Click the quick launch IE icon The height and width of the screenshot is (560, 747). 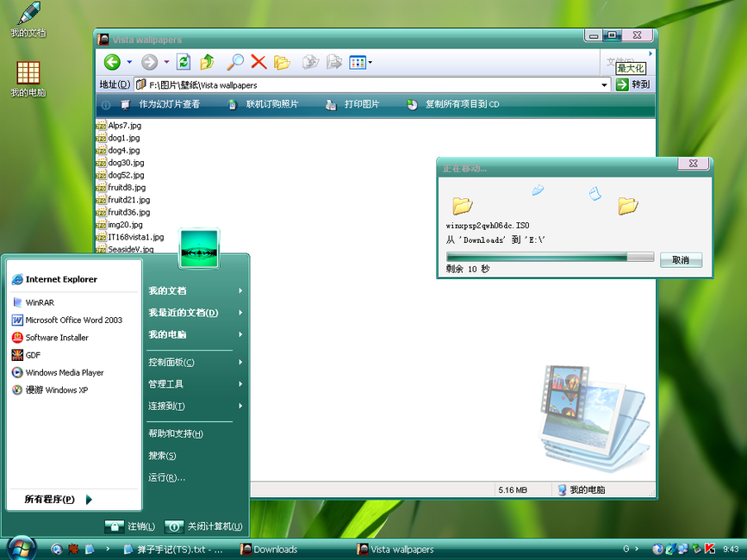(57, 549)
